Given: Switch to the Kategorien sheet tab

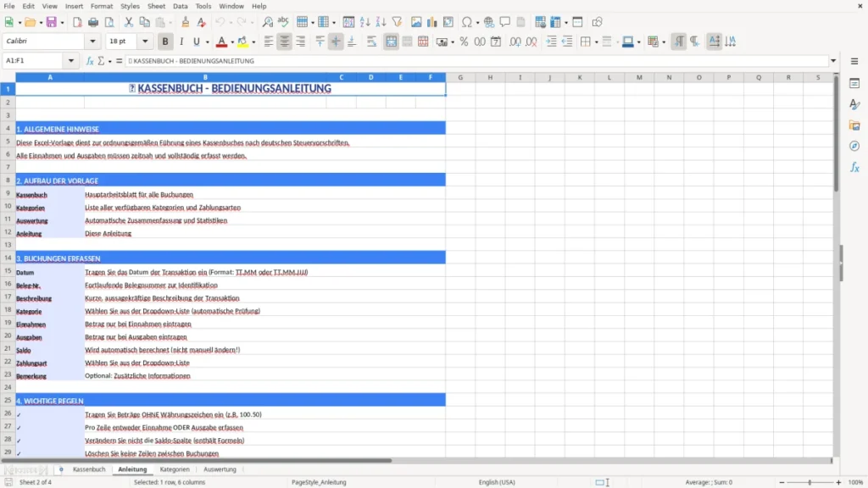Looking at the screenshot, I should coord(175,469).
